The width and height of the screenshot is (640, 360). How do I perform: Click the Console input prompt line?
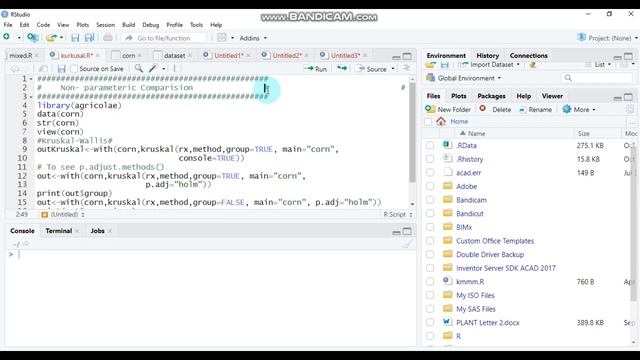[x=210, y=254]
